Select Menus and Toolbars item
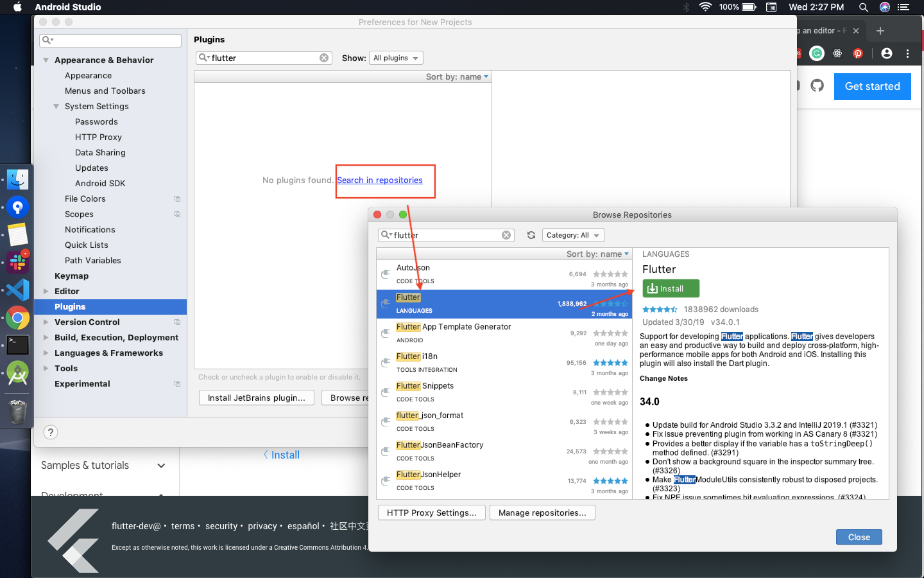Screen dimensions: 924x578 tap(105, 91)
